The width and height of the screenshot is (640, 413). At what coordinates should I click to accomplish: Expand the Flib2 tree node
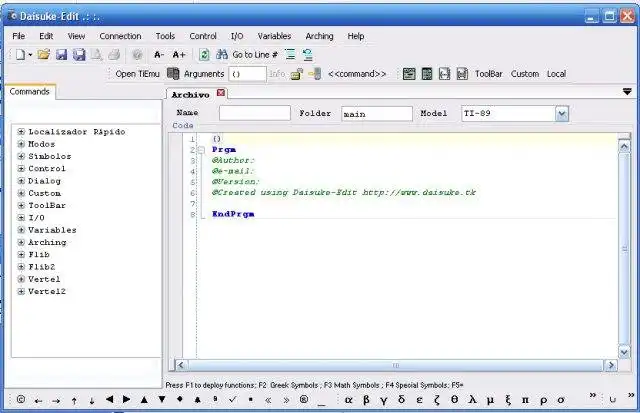click(21, 266)
